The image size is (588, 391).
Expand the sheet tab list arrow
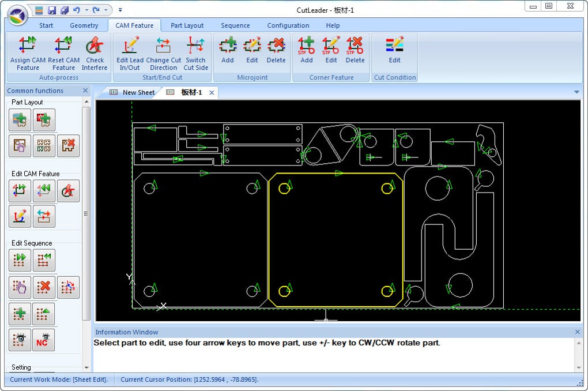pos(576,92)
